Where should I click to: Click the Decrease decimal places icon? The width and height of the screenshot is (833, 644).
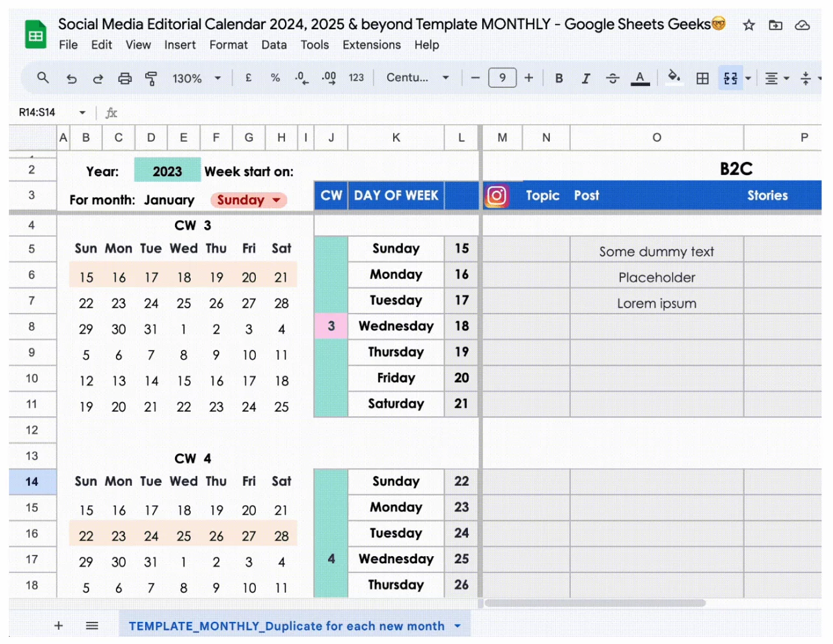click(301, 77)
